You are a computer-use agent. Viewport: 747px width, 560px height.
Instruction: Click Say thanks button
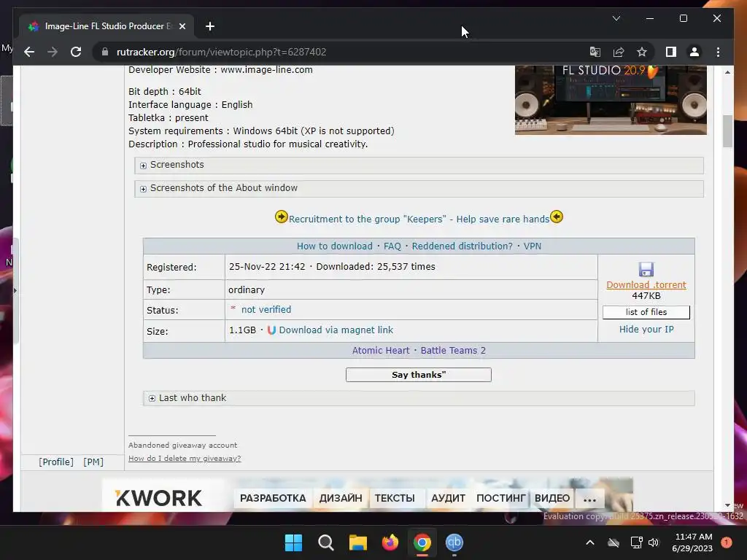pyautogui.click(x=418, y=375)
